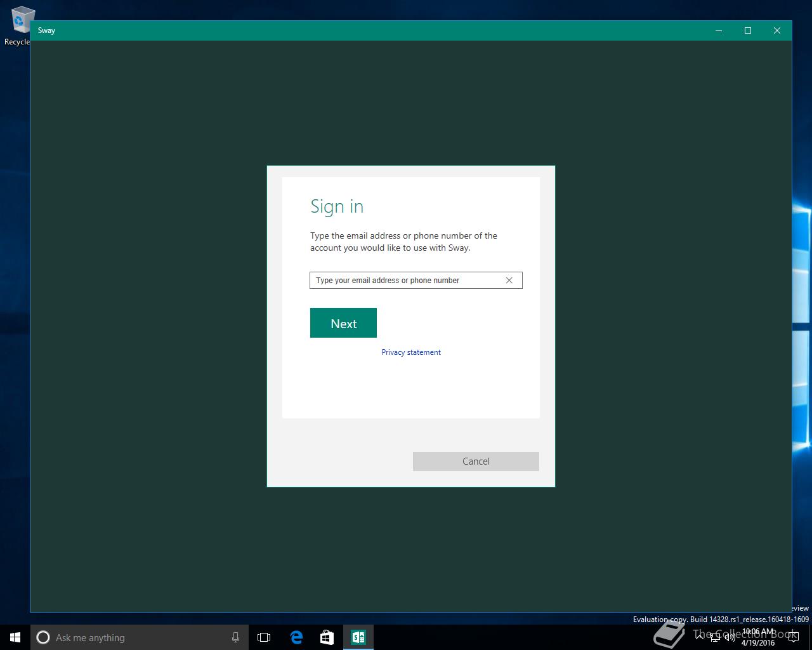Activate the Cortana microphone icon
Screen dimensions: 812x650
click(x=235, y=637)
